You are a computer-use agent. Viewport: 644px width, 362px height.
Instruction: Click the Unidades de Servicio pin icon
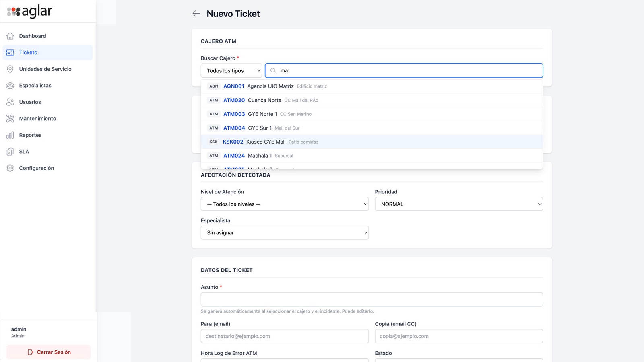(x=10, y=69)
